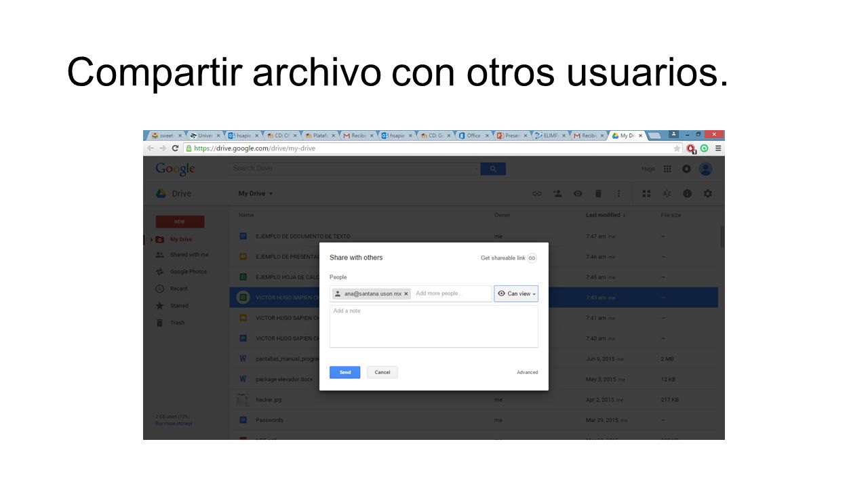Image resolution: width=868 pixels, height=488 pixels.
Task: Click the toolbar Preview eye icon
Action: click(x=578, y=193)
